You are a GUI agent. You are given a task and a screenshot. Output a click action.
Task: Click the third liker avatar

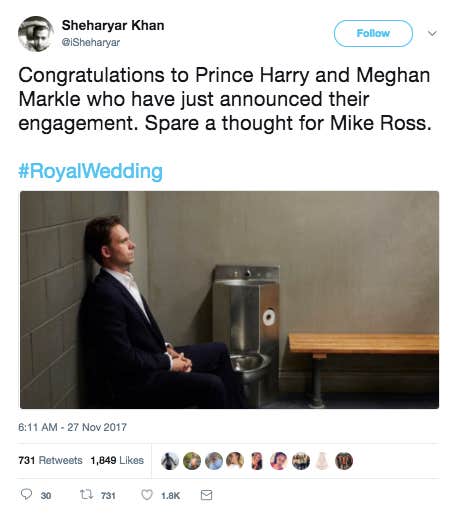coord(213,461)
